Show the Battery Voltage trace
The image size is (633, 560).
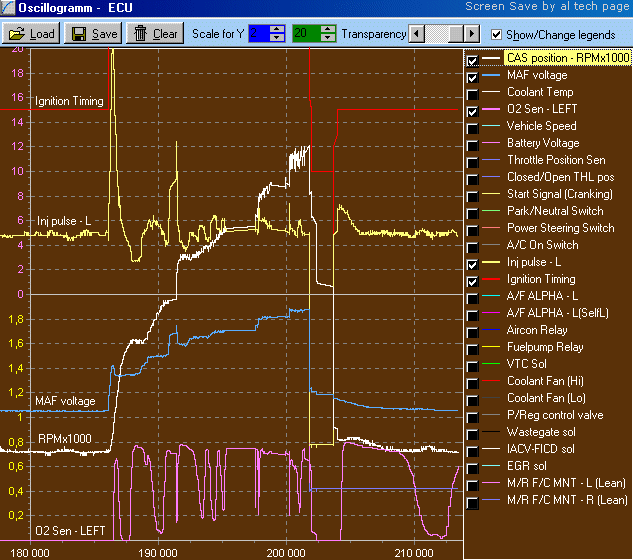[x=473, y=144]
